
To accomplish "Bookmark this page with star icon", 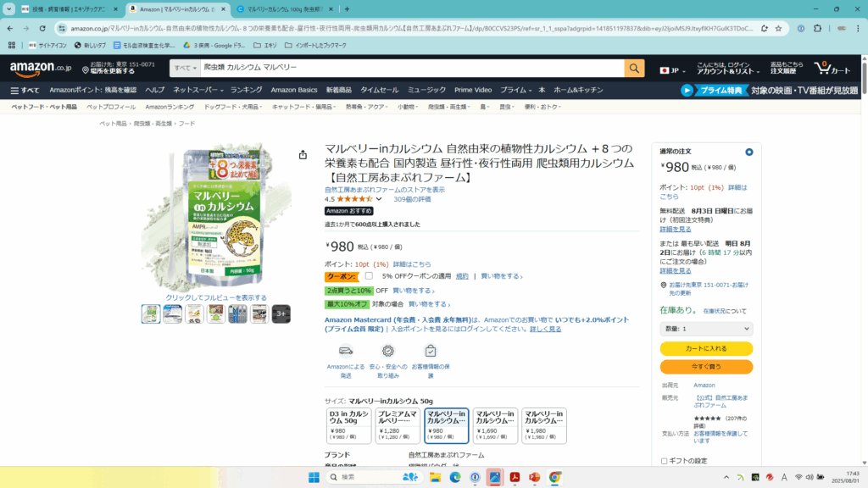I will [778, 28].
